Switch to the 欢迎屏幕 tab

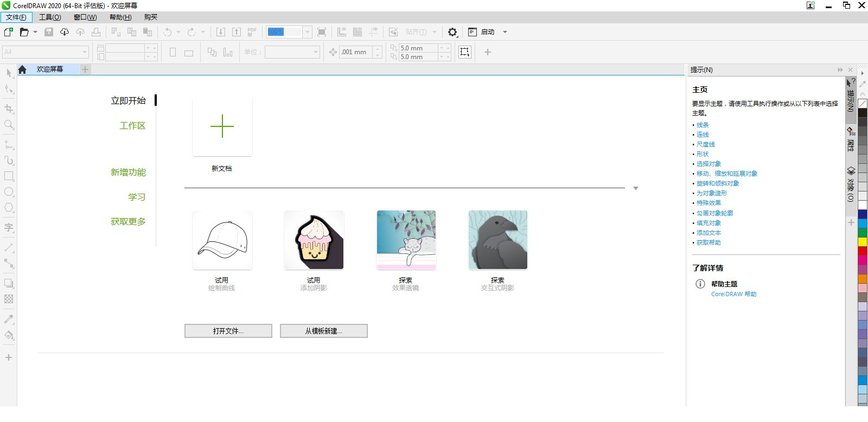(50, 69)
